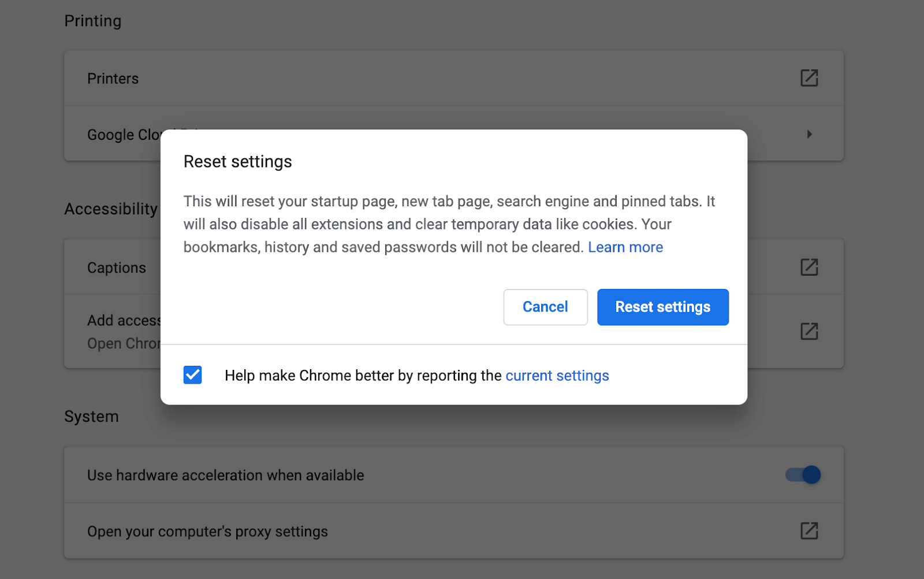Uncheck the Help make Chrome better checkbox
This screenshot has height=579, width=924.
[x=193, y=375]
